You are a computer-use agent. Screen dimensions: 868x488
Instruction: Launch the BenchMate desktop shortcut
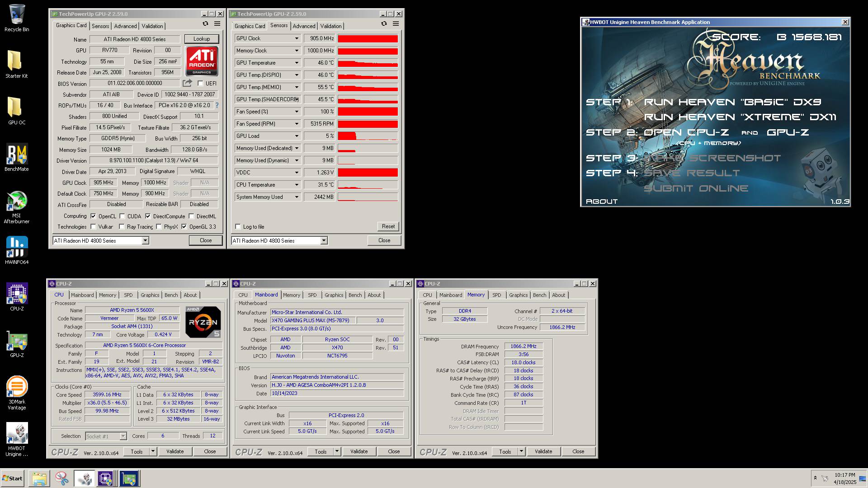click(x=17, y=157)
